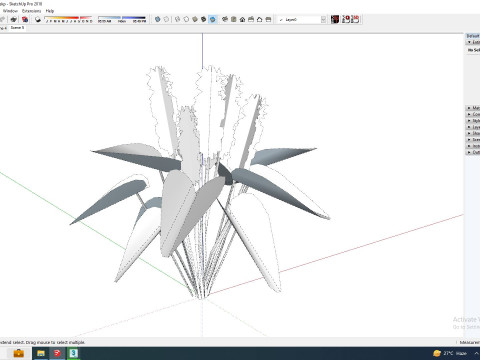Expand the Components tray panel
The height and width of the screenshot is (360, 480).
pyautogui.click(x=473, y=114)
